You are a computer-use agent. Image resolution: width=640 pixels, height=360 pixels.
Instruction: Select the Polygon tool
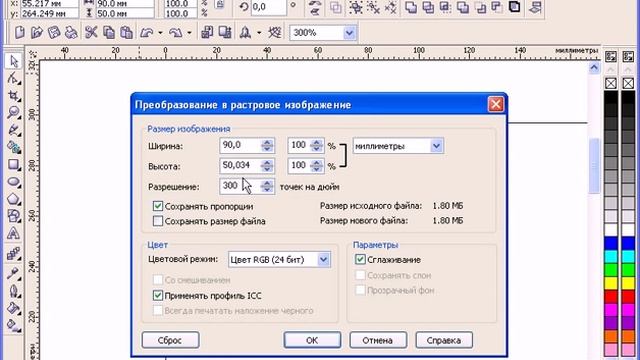[x=13, y=199]
